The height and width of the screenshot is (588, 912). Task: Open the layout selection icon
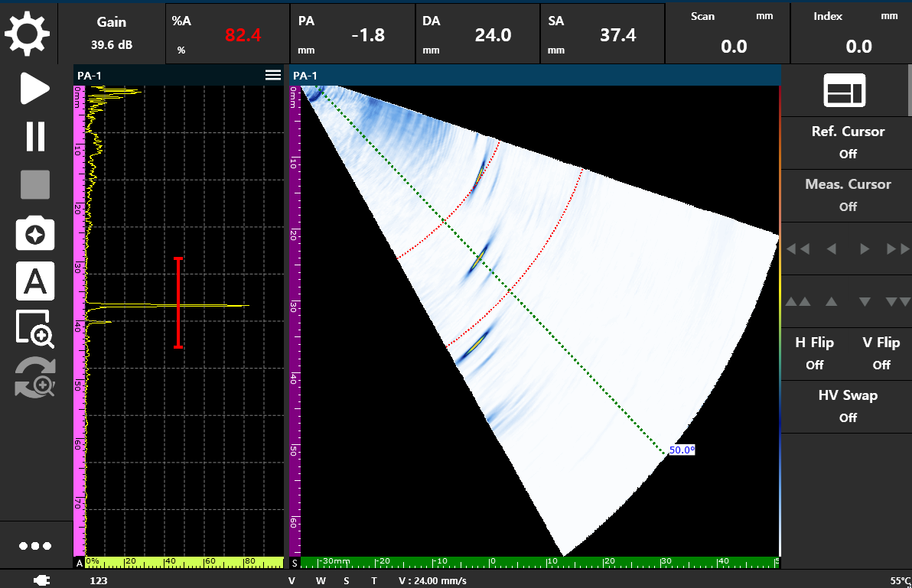coord(845,91)
